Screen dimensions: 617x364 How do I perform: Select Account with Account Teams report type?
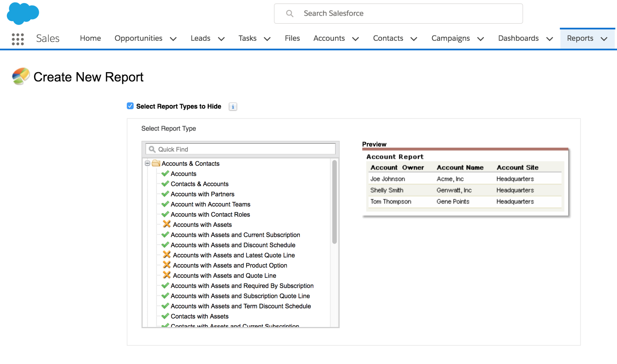[x=211, y=204]
